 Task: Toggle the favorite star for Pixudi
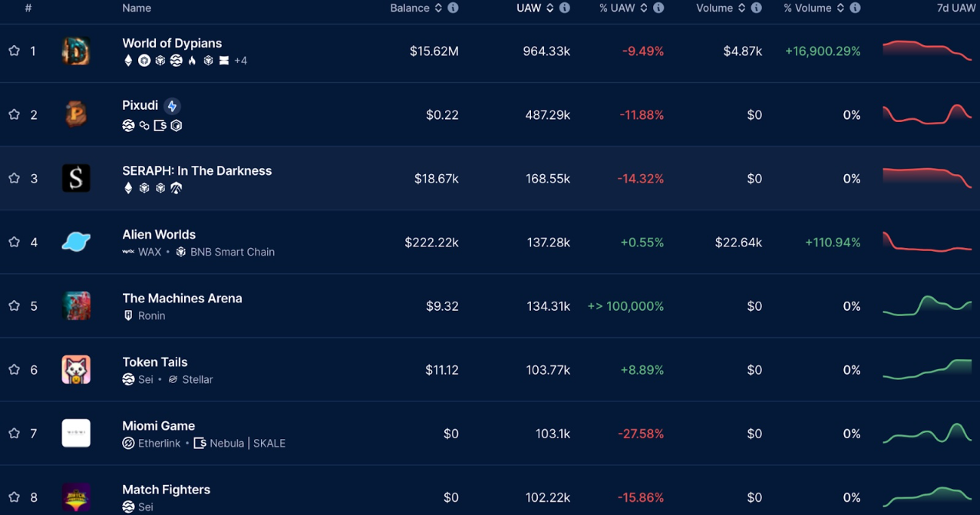coord(13,114)
